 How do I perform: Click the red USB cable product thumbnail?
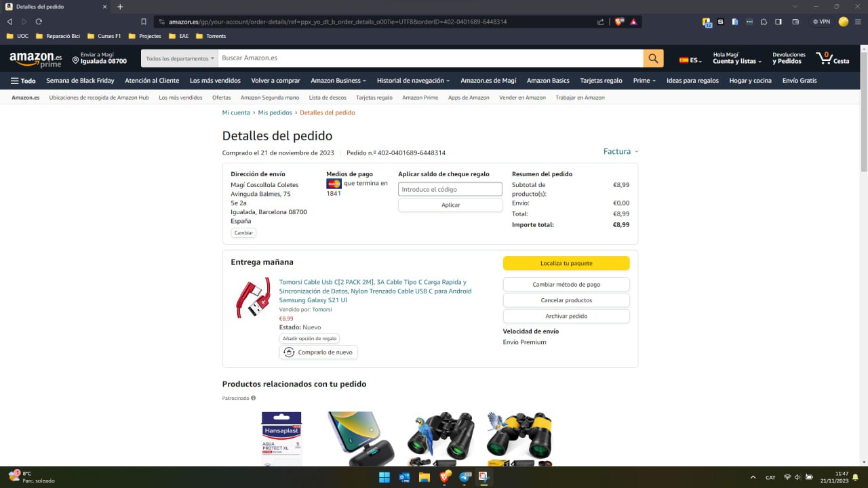252,298
